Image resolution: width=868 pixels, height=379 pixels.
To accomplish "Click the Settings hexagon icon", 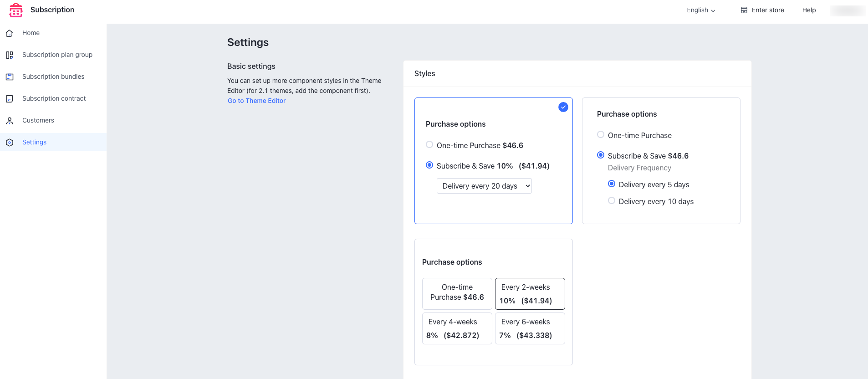I will click(10, 143).
